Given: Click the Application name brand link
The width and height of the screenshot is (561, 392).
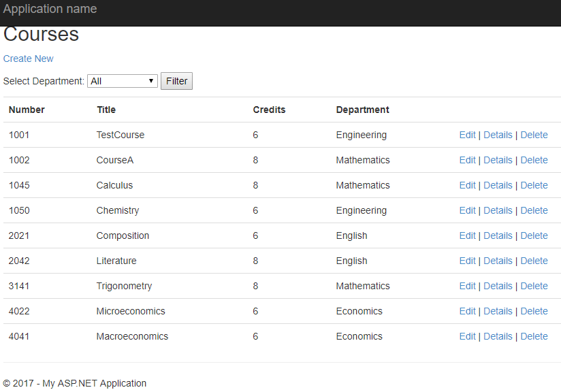Looking at the screenshot, I should pos(50,9).
